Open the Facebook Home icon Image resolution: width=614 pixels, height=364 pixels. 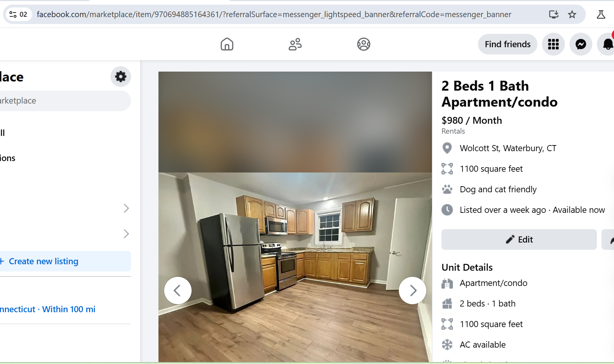click(x=227, y=44)
